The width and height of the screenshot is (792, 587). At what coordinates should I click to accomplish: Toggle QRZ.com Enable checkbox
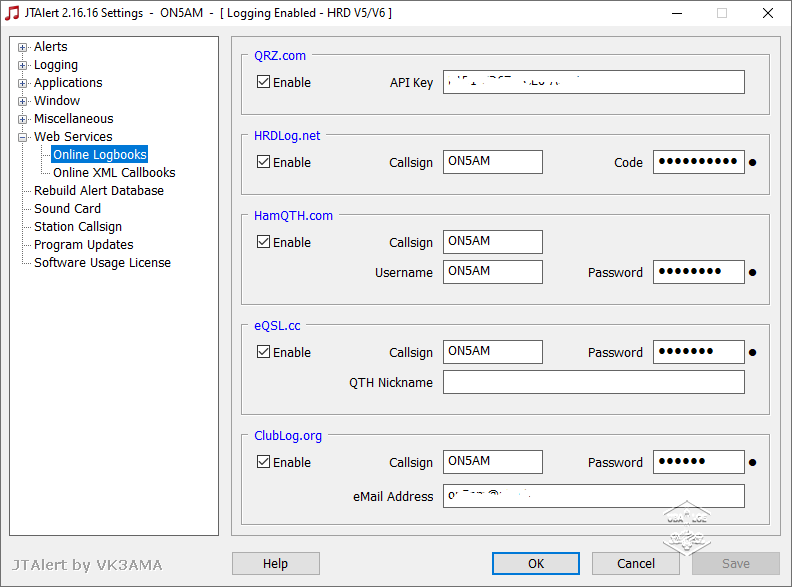pos(263,82)
